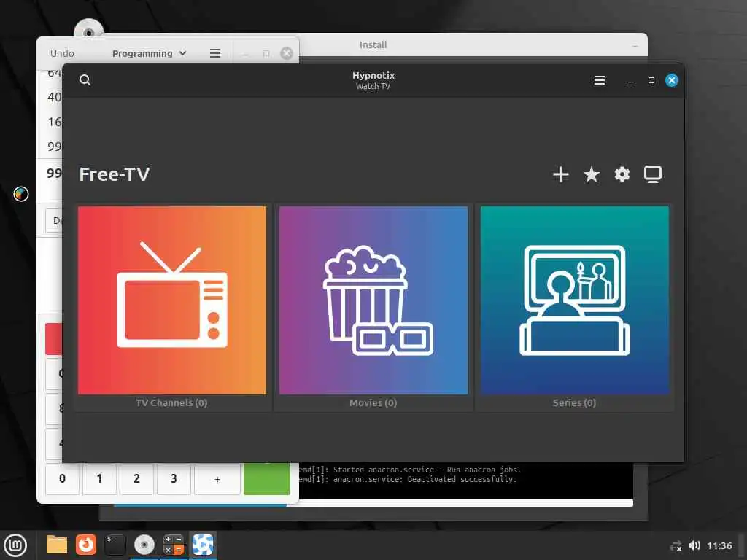This screenshot has width=747, height=560.
Task: Click Undo in the calculator window
Action: click(63, 53)
